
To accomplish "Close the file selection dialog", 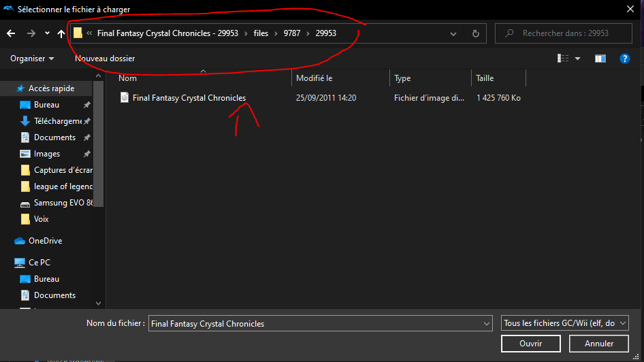I will pyautogui.click(x=630, y=9).
